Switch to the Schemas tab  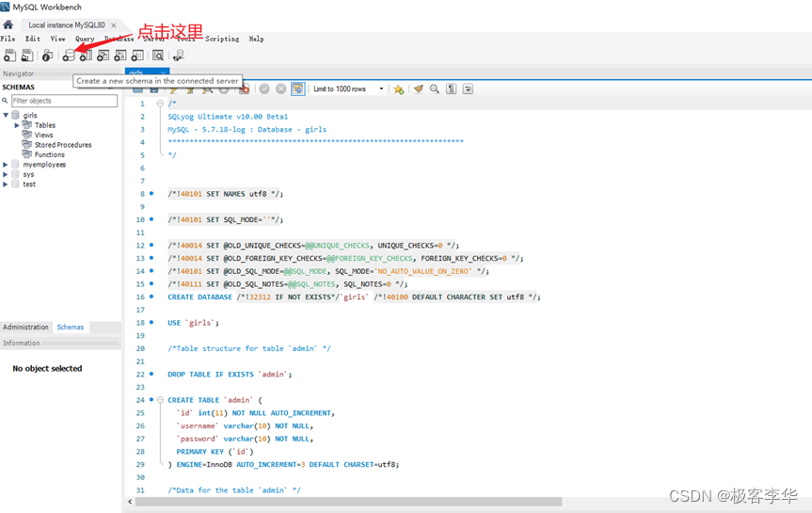[71, 327]
